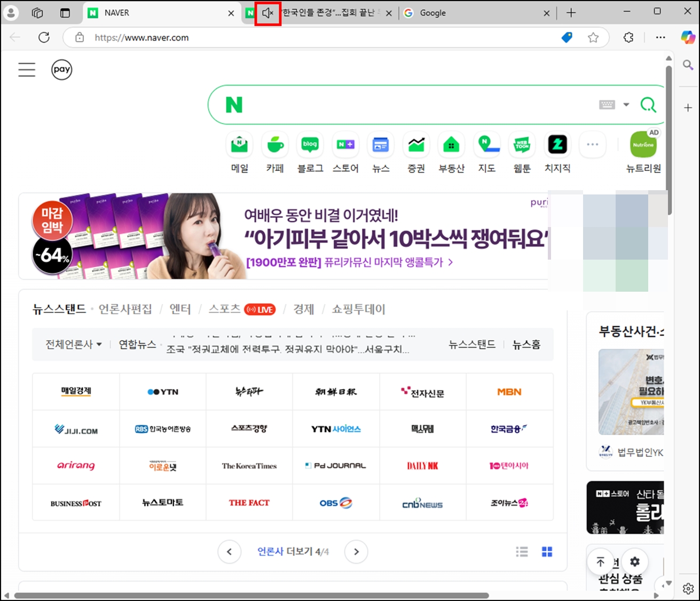Unmute the tab using the muted speaker icon
700x601 pixels.
point(268,13)
